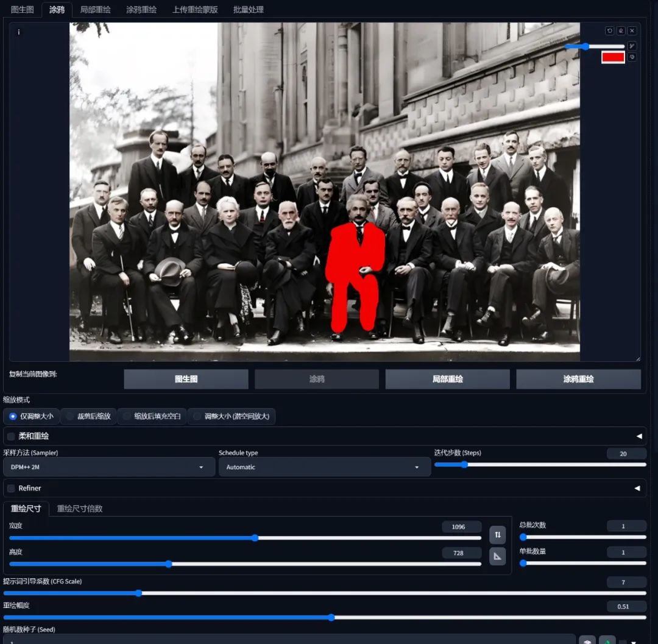Open the Schedule type dropdown
Image resolution: width=658 pixels, height=644 pixels.
click(325, 467)
